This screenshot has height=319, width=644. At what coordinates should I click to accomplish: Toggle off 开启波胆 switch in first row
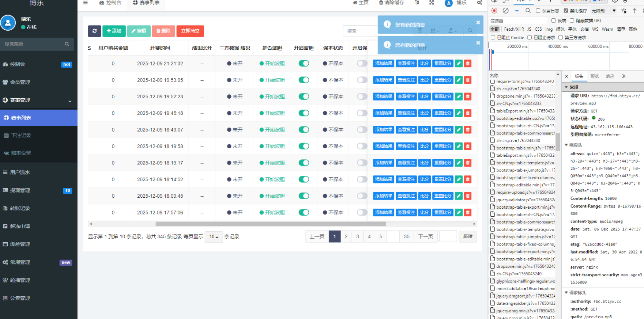point(304,64)
